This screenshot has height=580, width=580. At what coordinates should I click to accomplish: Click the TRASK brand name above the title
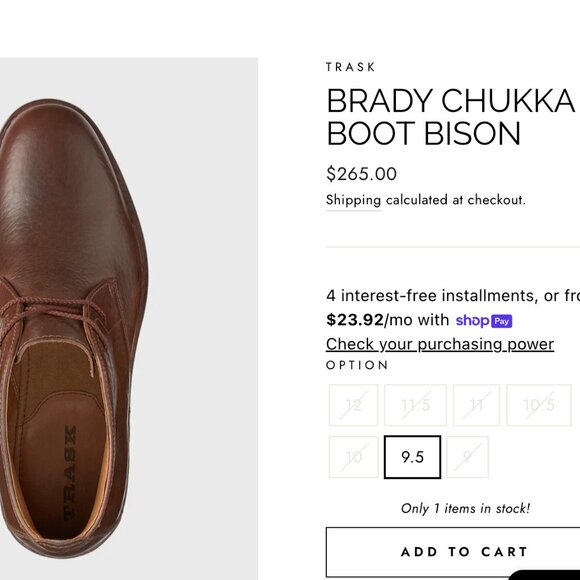[x=350, y=67]
